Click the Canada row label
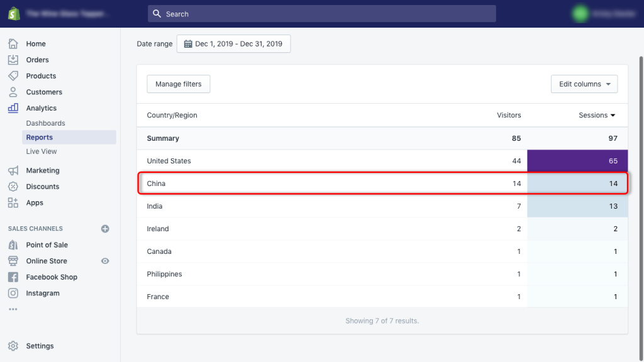Viewport: 644px width, 362px height. click(x=159, y=251)
